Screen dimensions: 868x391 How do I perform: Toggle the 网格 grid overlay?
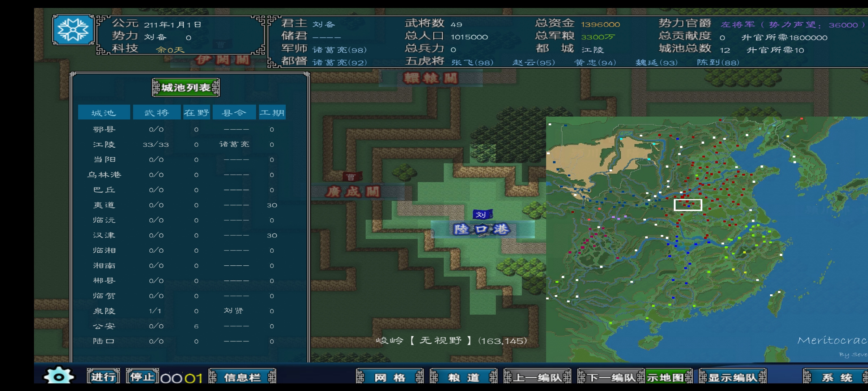[390, 377]
